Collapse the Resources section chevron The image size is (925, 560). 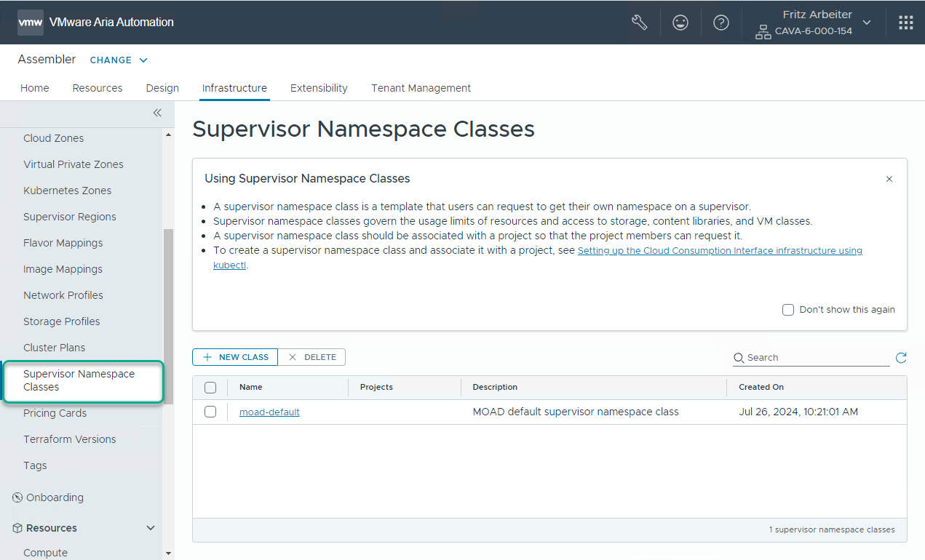pyautogui.click(x=151, y=528)
